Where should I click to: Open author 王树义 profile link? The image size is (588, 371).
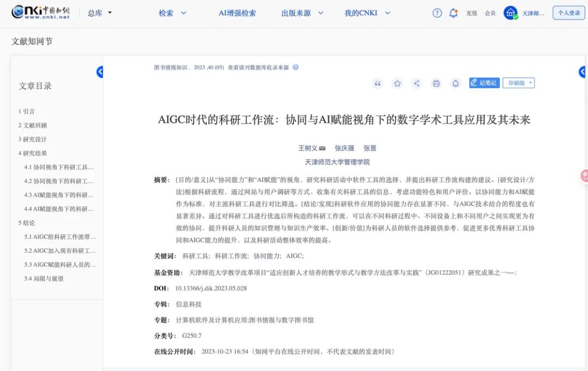[308, 148]
